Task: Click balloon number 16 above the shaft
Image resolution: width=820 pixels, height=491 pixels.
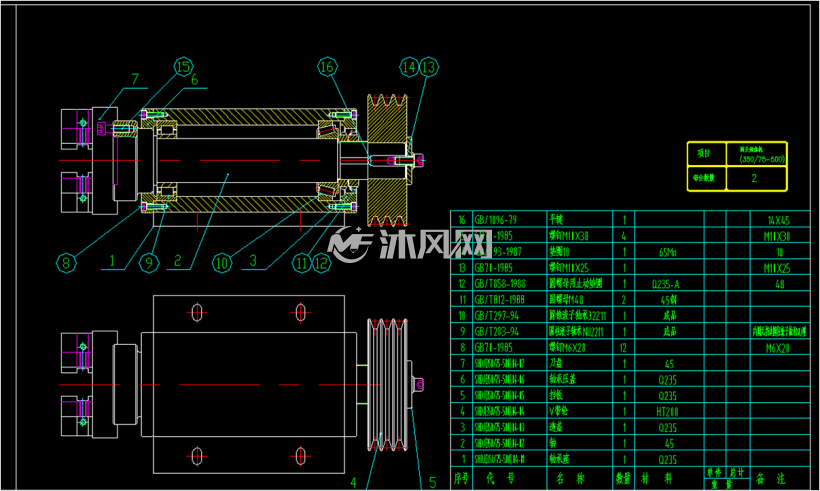Action: pyautogui.click(x=327, y=67)
